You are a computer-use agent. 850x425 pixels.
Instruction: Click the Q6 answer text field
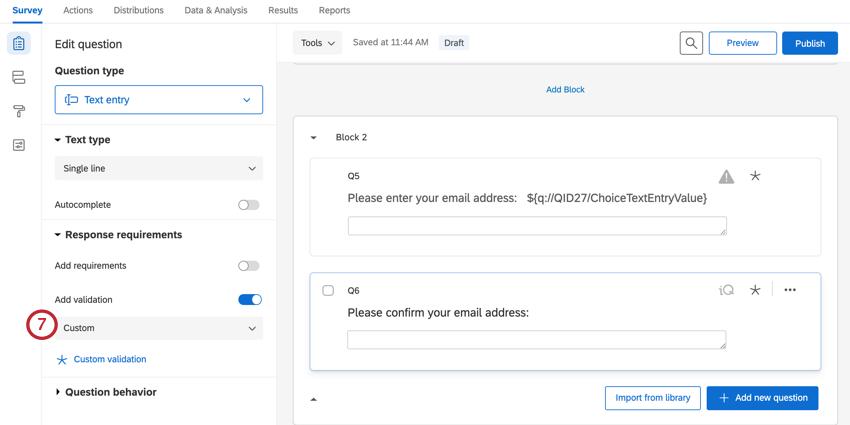tap(537, 341)
